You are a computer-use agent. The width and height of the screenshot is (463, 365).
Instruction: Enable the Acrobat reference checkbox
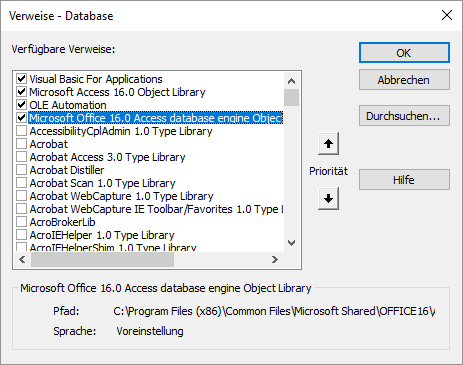[x=22, y=144]
